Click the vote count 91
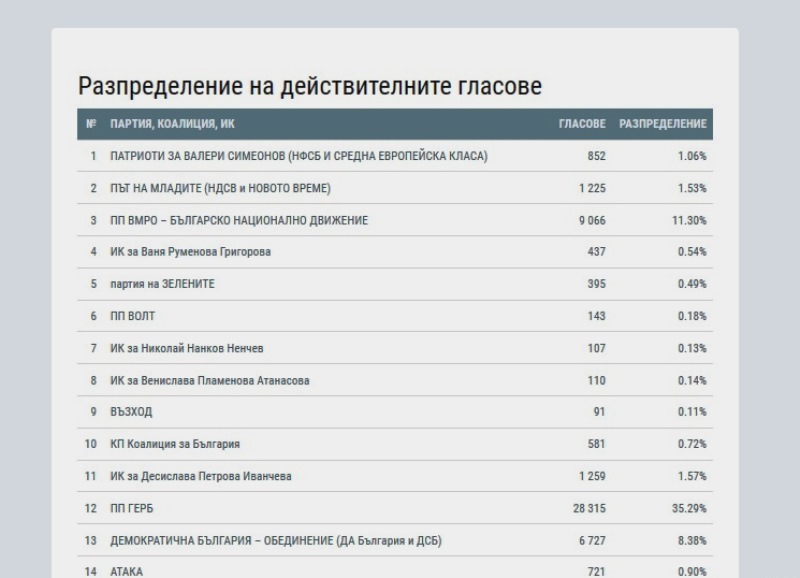Image resolution: width=800 pixels, height=578 pixels. (x=599, y=412)
